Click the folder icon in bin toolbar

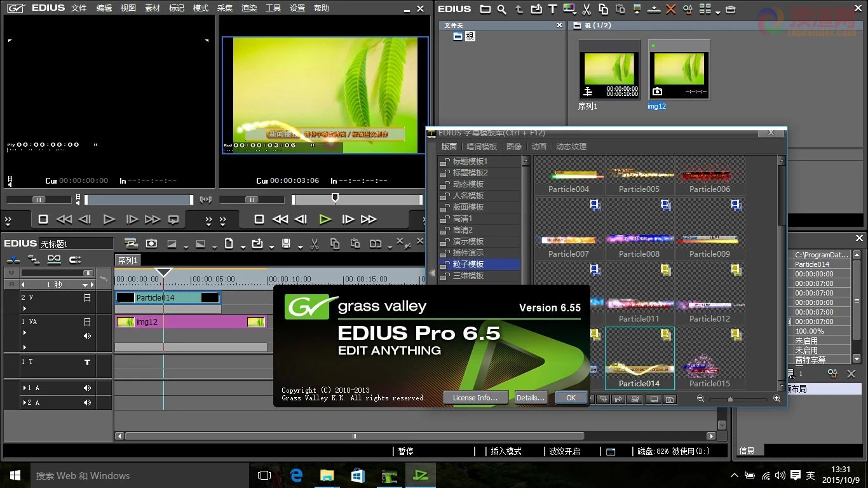pyautogui.click(x=485, y=9)
